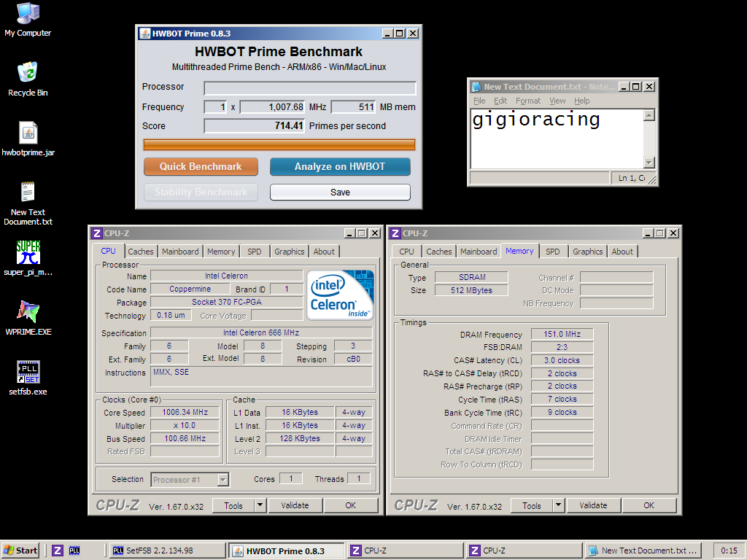Click the Score field showing 714.41
This screenshot has width=747, height=560.
coord(255,125)
